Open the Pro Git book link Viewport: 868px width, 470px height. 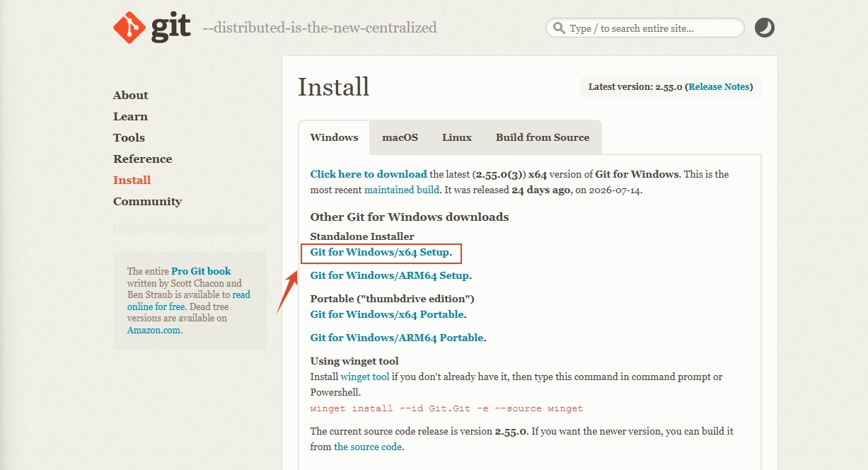(201, 271)
